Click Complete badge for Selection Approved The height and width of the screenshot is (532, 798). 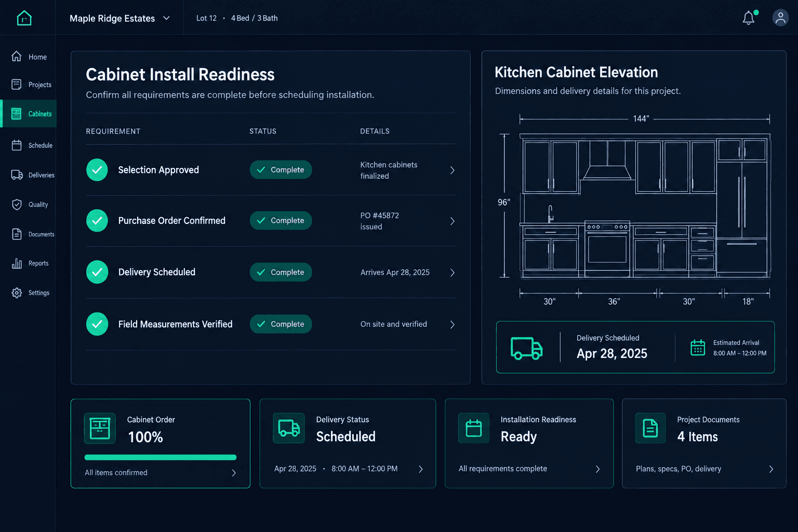coord(281,170)
